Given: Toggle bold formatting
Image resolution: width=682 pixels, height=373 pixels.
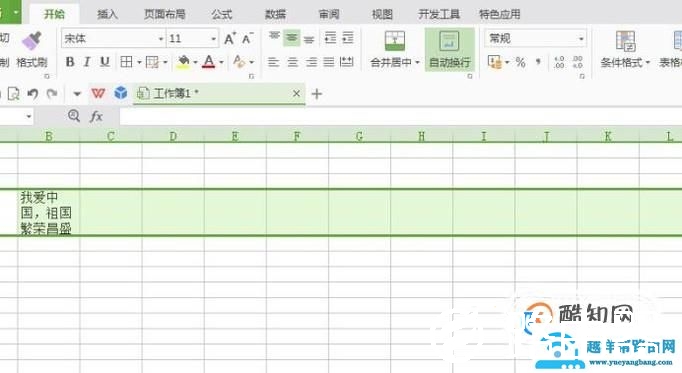Looking at the screenshot, I should pos(70,62).
